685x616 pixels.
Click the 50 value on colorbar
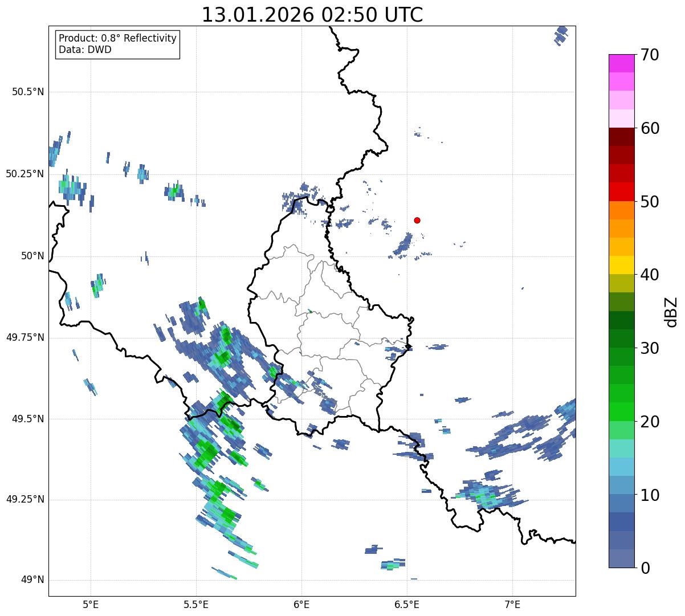click(x=650, y=202)
